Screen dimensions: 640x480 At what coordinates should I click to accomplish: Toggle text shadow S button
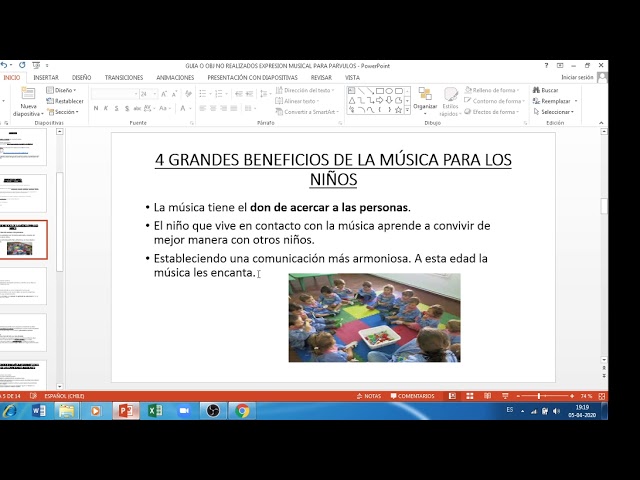click(127, 108)
